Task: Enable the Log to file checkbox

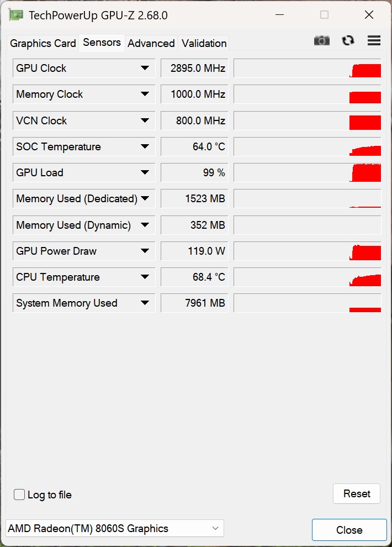Action: point(19,495)
